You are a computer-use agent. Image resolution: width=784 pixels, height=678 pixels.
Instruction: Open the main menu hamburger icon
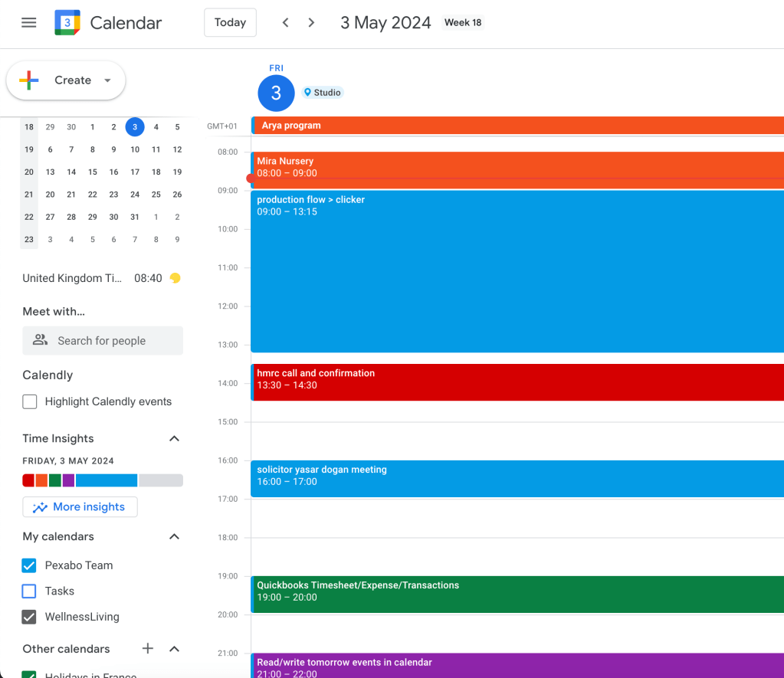tap(29, 22)
